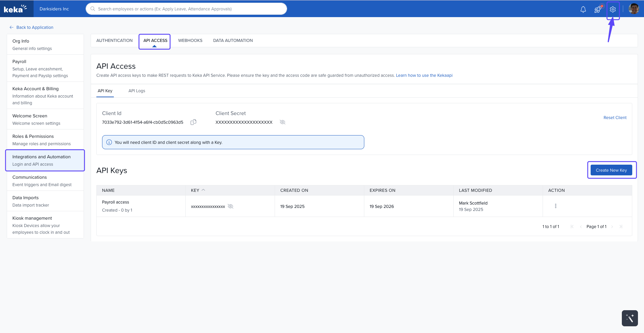Open the API Logs tab
The width and height of the screenshot is (644, 333).
137,91
